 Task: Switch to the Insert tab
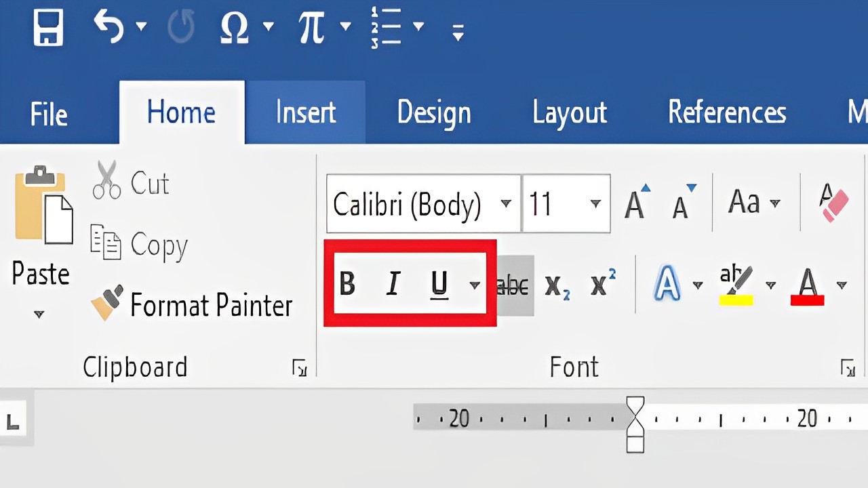point(305,113)
